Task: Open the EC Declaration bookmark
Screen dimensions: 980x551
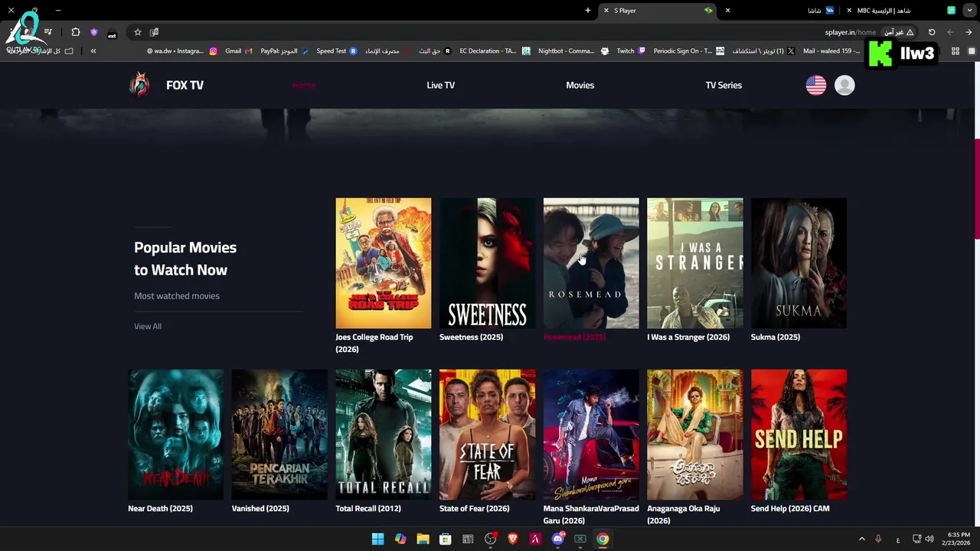Action: 495,51
